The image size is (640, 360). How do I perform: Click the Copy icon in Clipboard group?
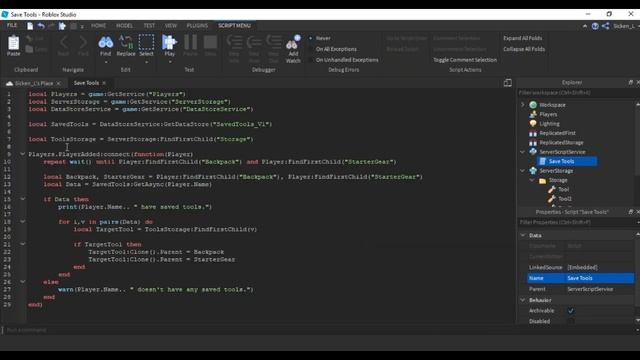coord(29,49)
